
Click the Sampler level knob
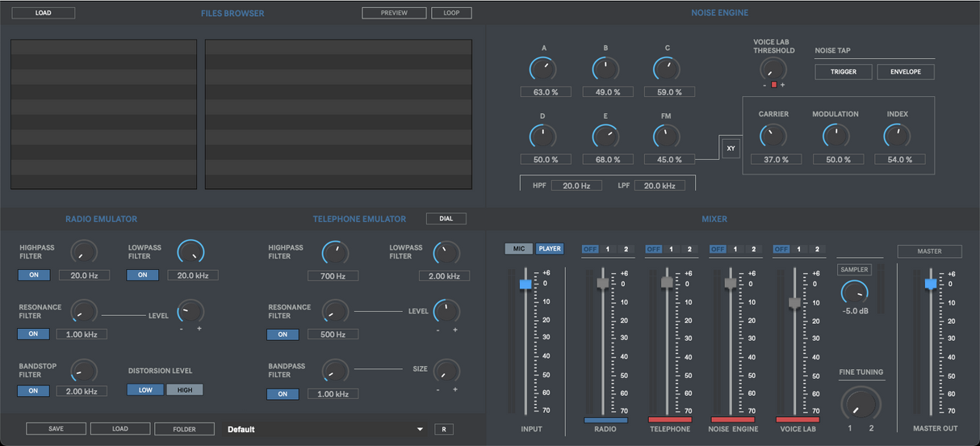(854, 292)
